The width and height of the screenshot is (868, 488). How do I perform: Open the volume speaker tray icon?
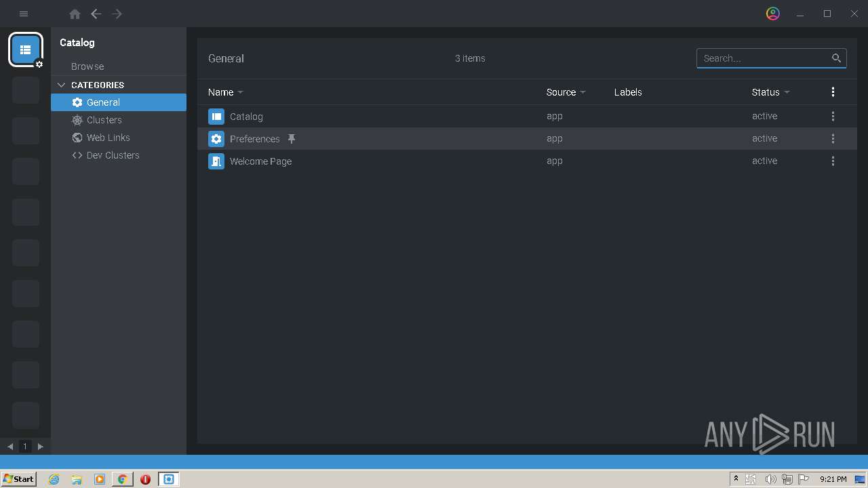(770, 479)
